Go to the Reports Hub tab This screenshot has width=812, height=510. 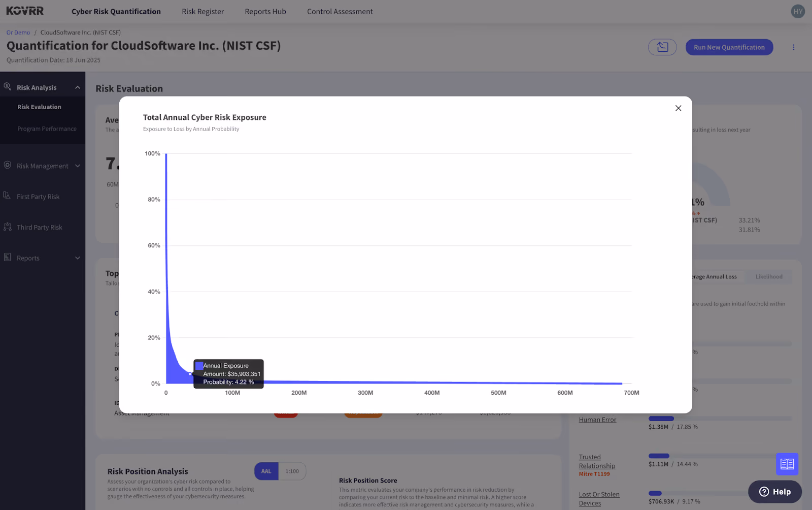tap(265, 11)
